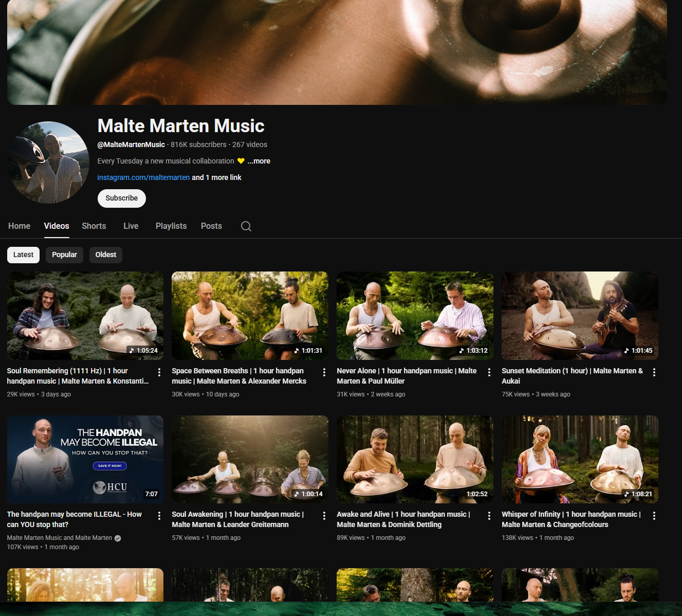Screen dimensions: 682x616
Task: Sort videos by Oldest
Action: [105, 255]
